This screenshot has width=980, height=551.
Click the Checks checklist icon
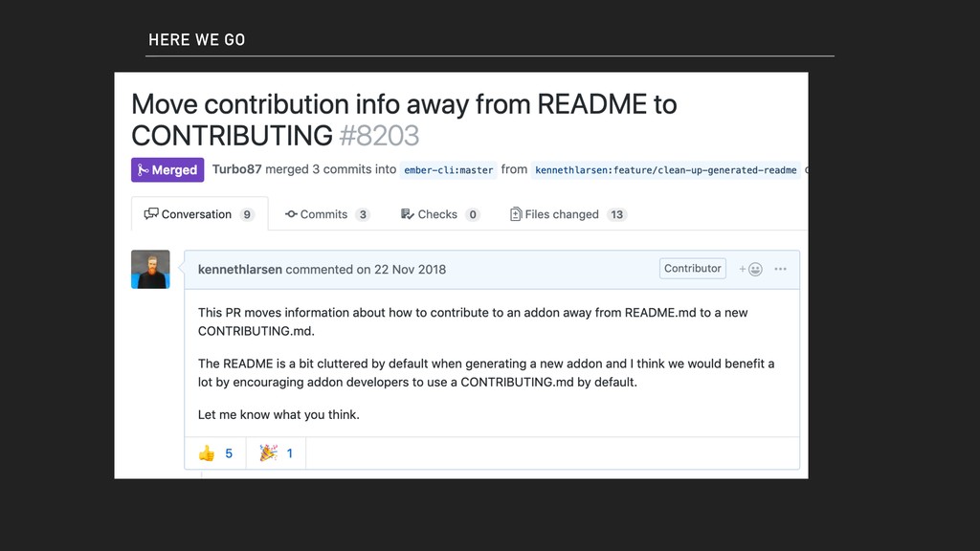(x=408, y=214)
